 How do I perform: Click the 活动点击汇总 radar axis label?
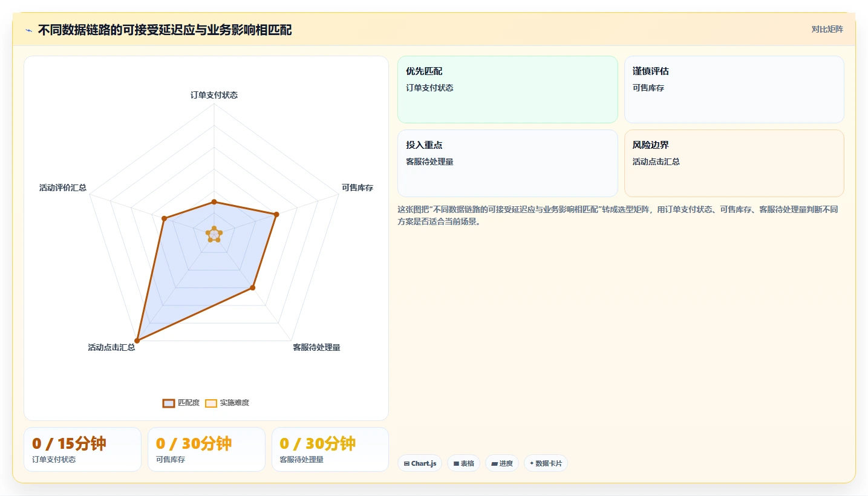tap(111, 347)
